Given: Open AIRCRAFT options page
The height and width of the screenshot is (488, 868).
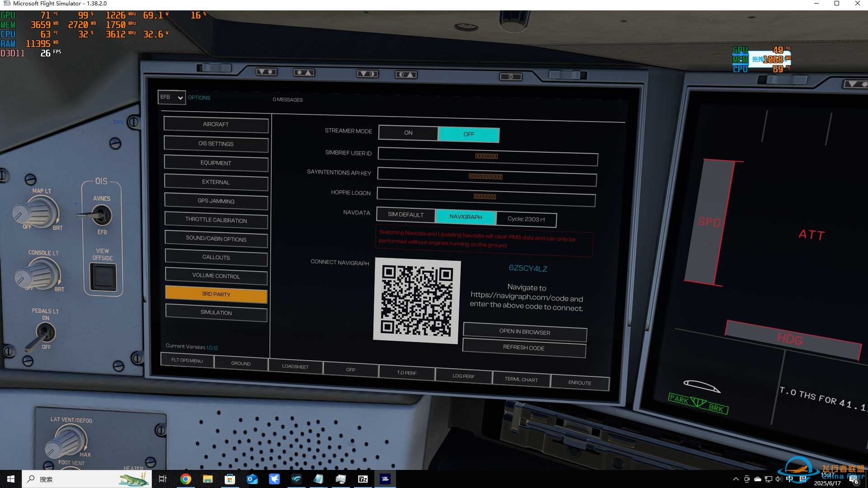Looking at the screenshot, I should (x=216, y=124).
